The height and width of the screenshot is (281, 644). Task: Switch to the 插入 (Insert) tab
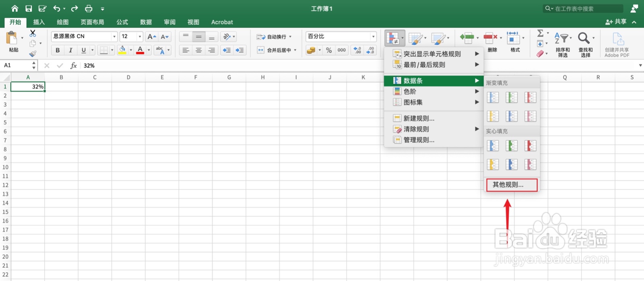pos(39,22)
